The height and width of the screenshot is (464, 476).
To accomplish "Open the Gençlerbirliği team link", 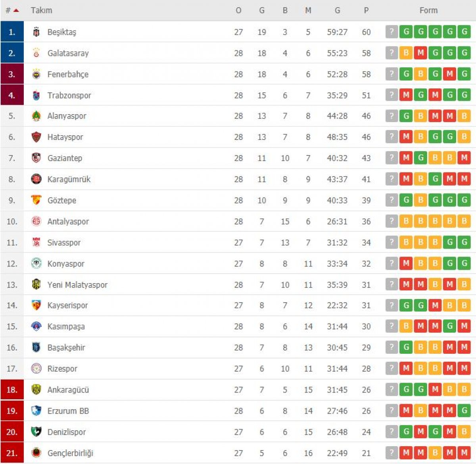I will point(70,453).
